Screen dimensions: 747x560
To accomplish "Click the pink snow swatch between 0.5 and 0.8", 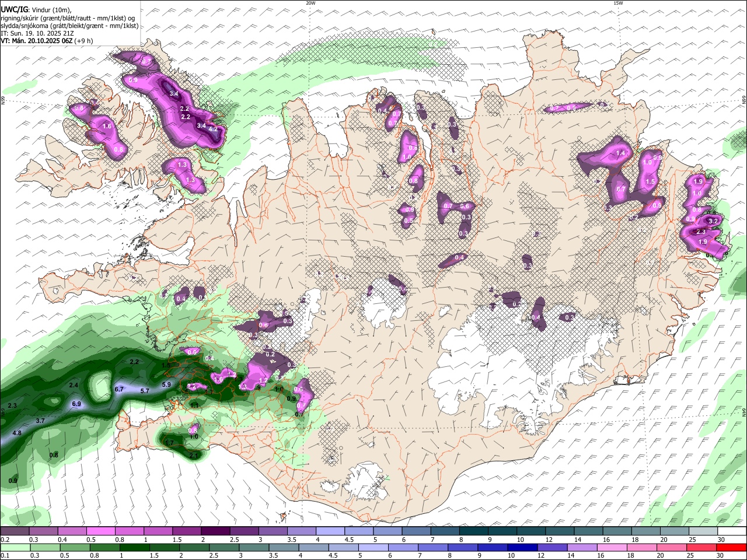I will pyautogui.click(x=101, y=531).
